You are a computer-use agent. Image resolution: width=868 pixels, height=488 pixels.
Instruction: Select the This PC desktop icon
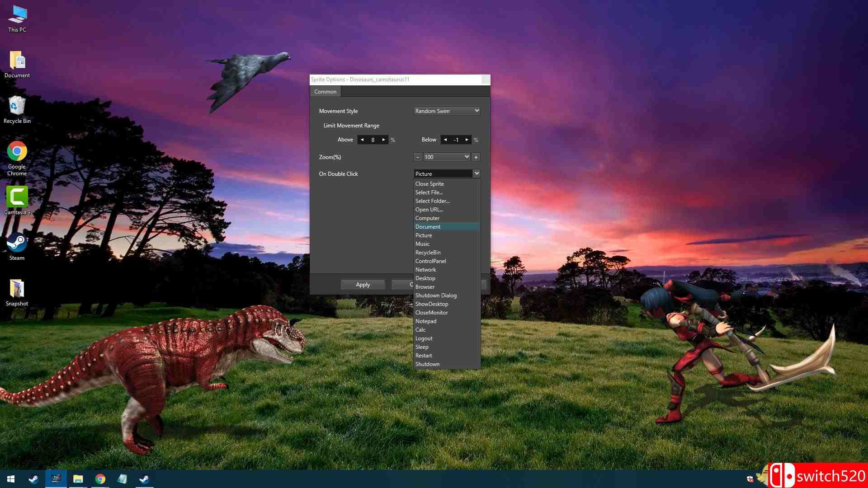pyautogui.click(x=17, y=15)
